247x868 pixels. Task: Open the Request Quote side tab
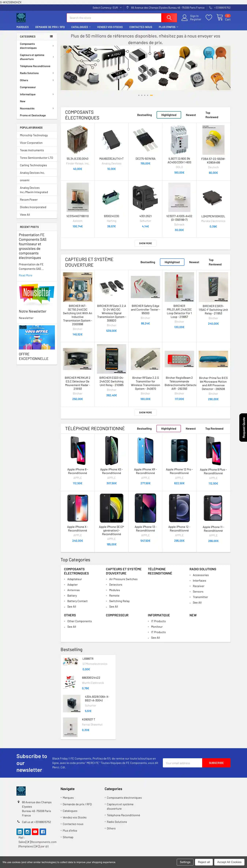click(x=243, y=427)
